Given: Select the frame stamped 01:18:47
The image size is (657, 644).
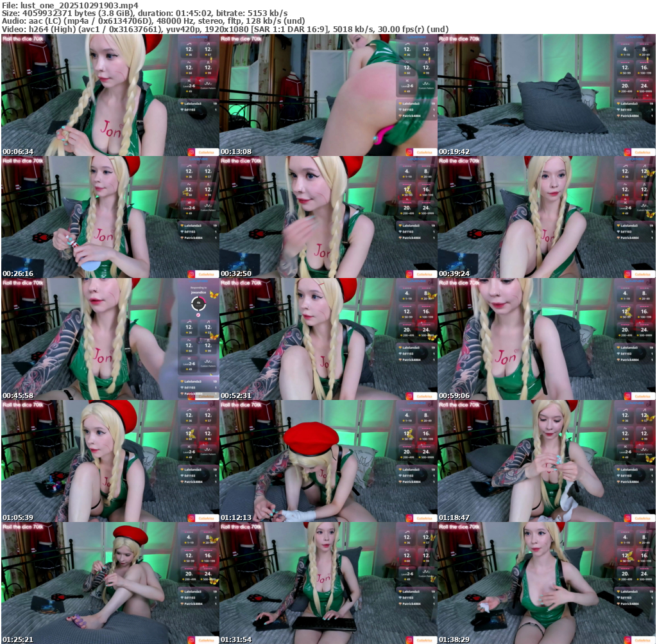Looking at the screenshot, I should tap(547, 461).
